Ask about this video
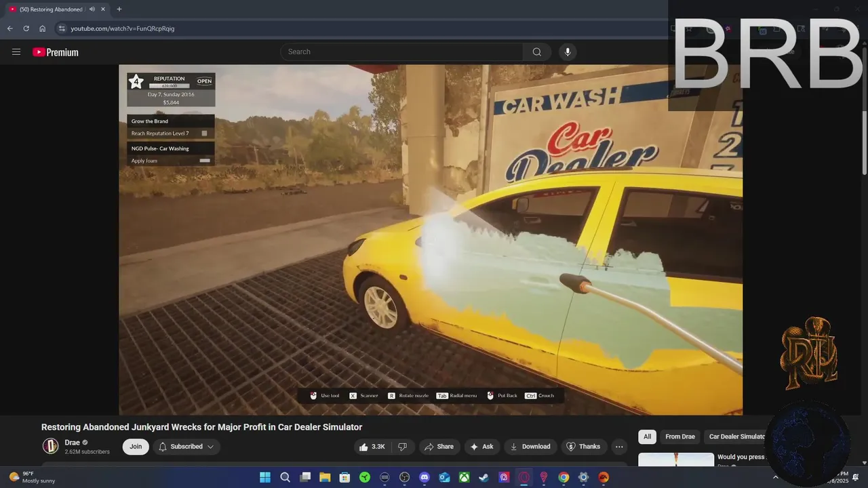The width and height of the screenshot is (868, 488). [x=481, y=447]
